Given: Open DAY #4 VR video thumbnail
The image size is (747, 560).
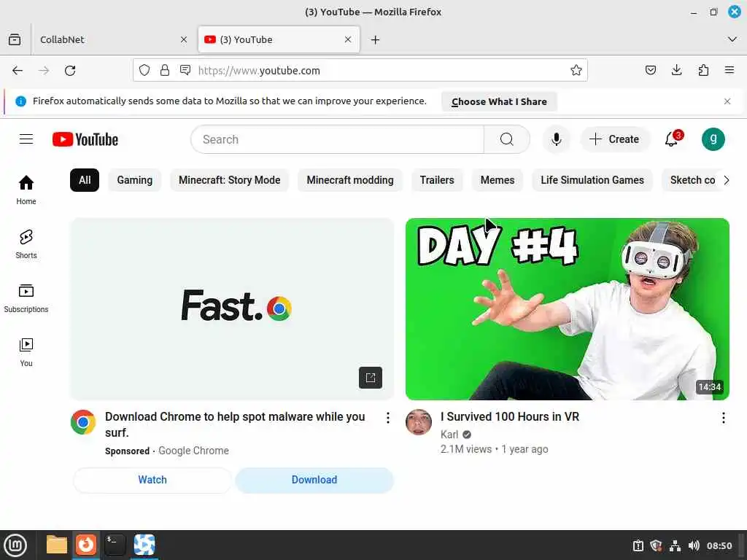Looking at the screenshot, I should (x=567, y=308).
